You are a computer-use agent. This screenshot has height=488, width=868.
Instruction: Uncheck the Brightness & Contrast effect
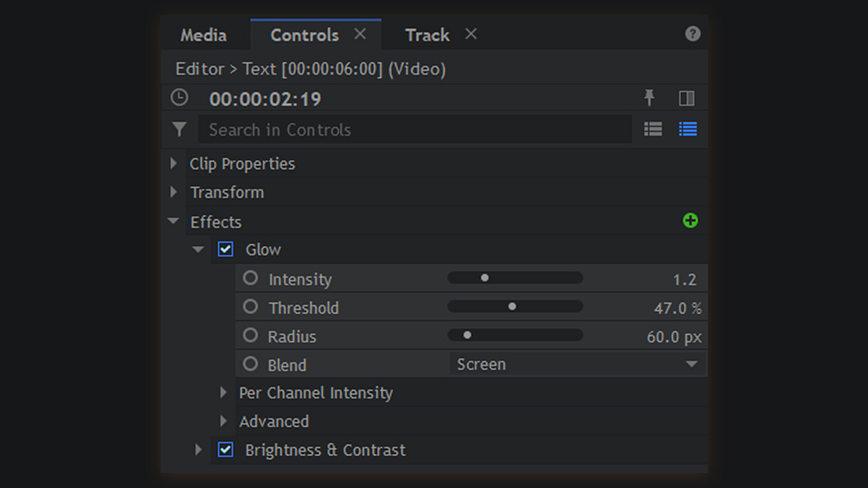pos(226,449)
